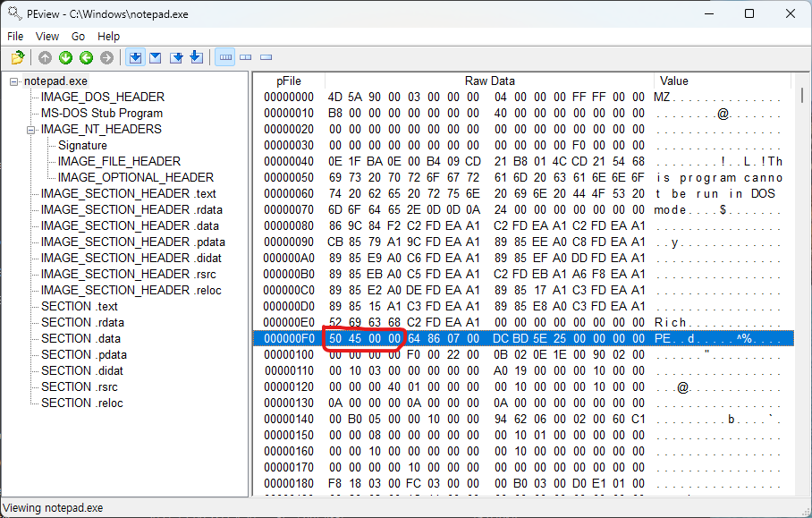
Task: Open the Help menu
Action: tap(108, 36)
